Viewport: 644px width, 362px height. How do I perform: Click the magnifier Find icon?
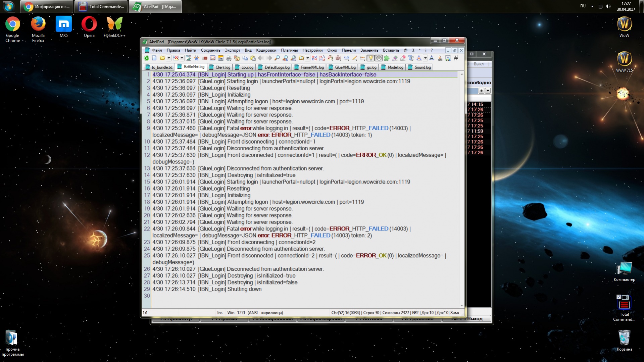(277, 58)
